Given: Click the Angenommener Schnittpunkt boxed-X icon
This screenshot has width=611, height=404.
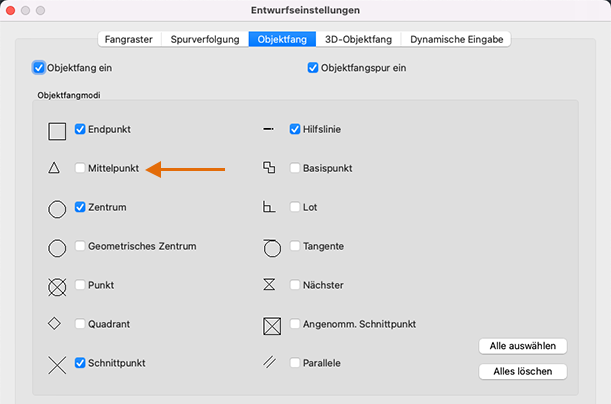Looking at the screenshot, I should click(270, 325).
